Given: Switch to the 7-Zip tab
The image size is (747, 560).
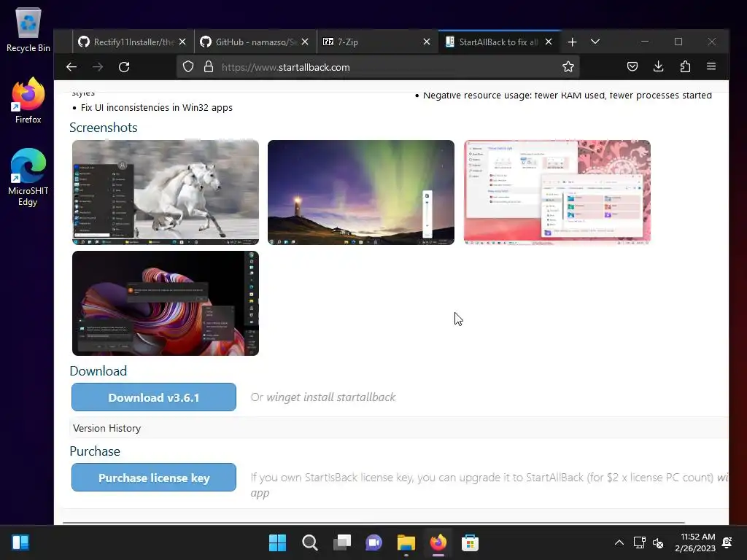Looking at the screenshot, I should (x=370, y=42).
